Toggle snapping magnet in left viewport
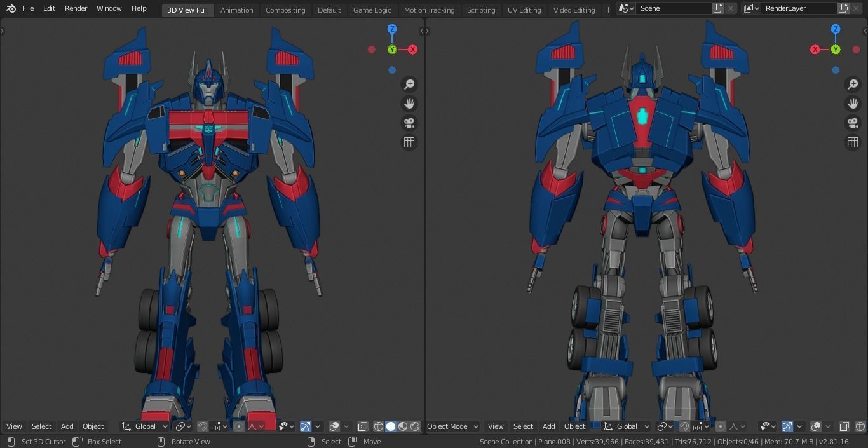Screen dimensions: 868x448 (203, 426)
